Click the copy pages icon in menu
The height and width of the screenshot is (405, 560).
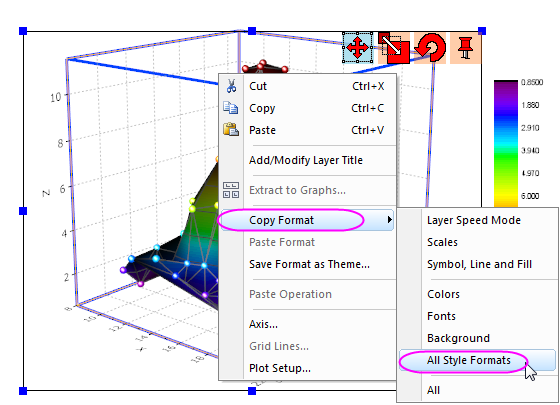pos(231,108)
